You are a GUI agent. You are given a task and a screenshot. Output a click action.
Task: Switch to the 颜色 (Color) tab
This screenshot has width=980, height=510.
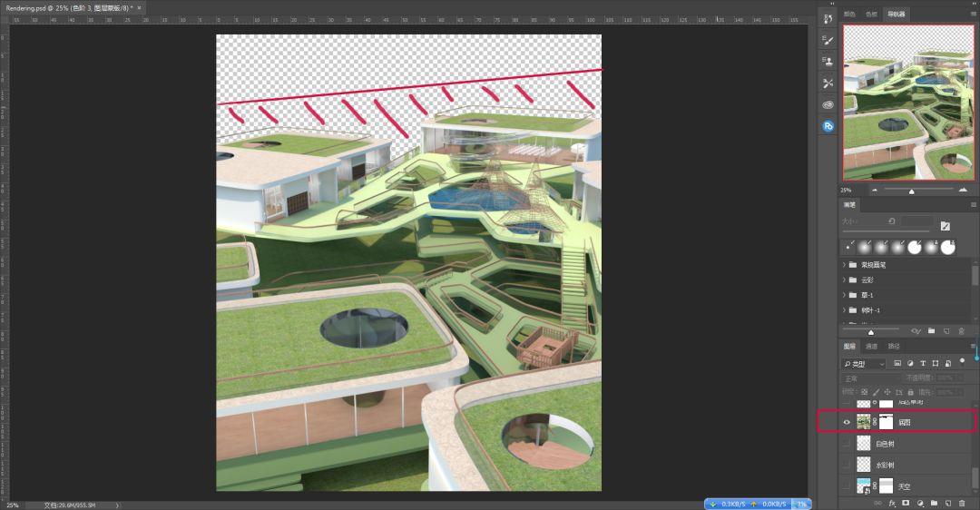[x=849, y=14]
